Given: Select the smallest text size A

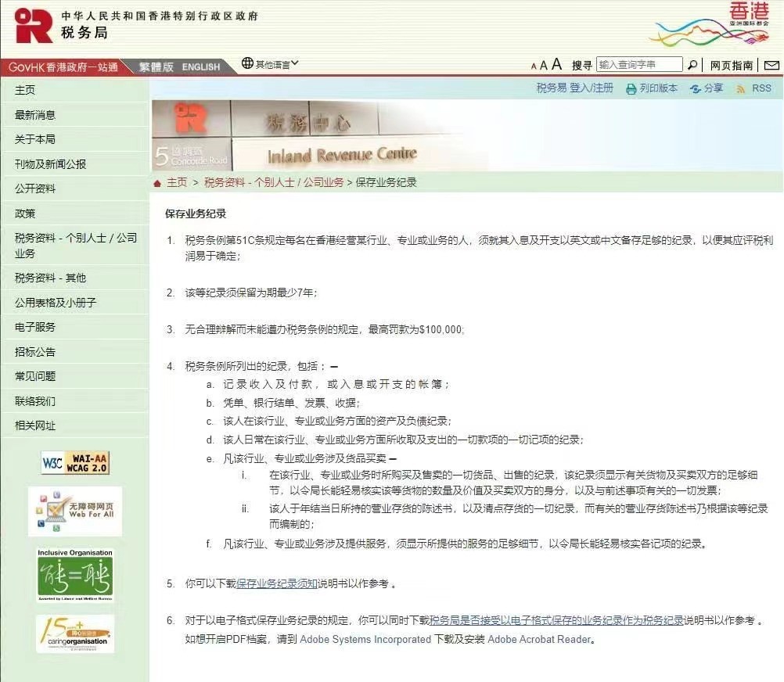Looking at the screenshot, I should (534, 66).
